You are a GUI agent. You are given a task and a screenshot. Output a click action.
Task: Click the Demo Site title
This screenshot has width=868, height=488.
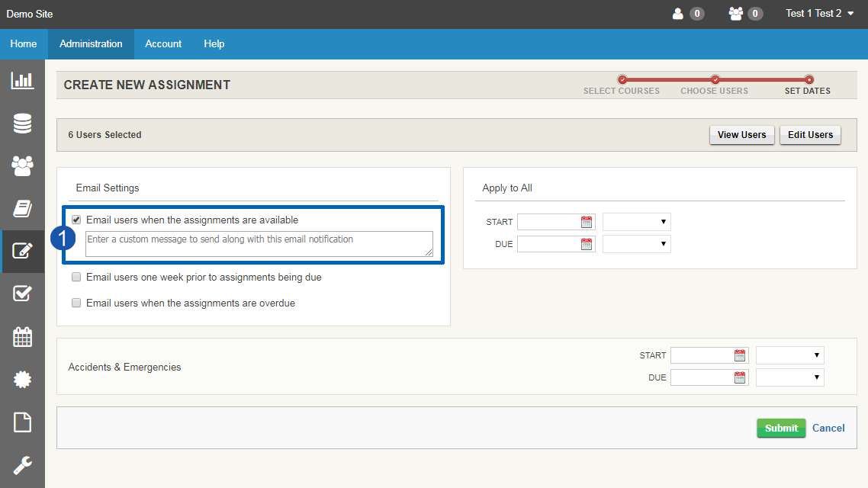coord(29,14)
